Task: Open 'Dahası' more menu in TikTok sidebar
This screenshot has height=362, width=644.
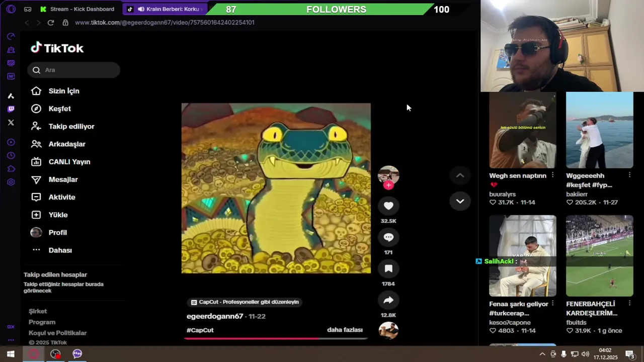Action: click(51, 250)
